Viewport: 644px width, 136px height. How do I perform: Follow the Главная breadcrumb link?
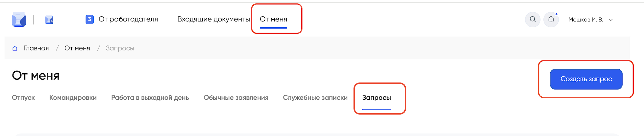click(x=36, y=48)
